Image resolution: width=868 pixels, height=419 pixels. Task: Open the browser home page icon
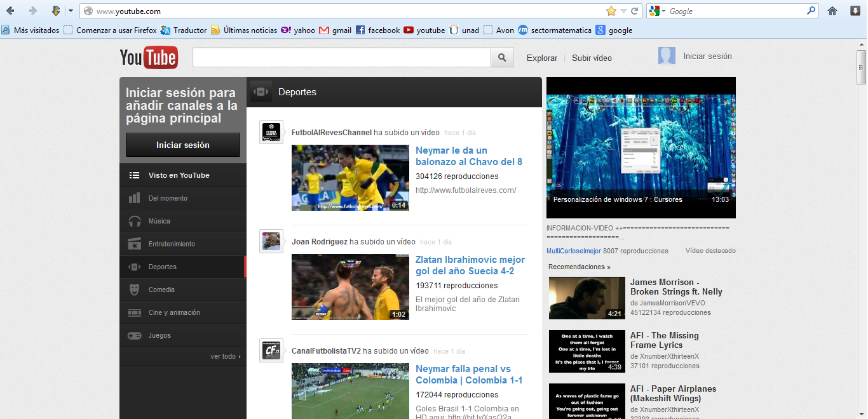832,11
